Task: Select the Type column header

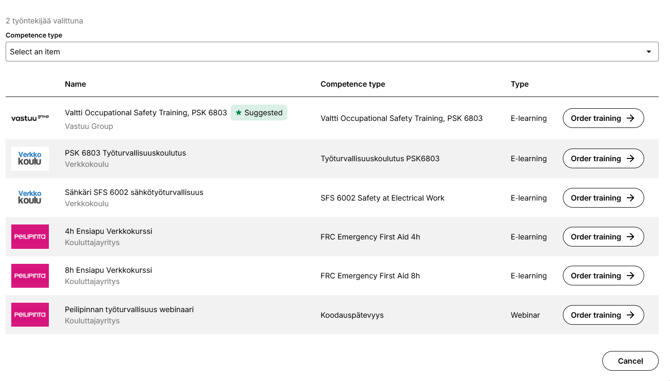Action: click(x=520, y=84)
